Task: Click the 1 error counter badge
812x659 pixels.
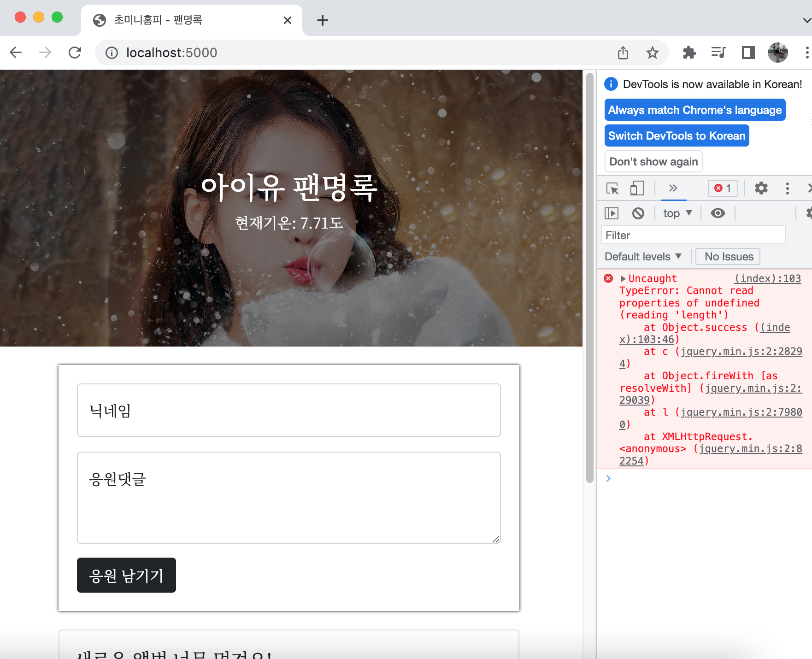Action: coord(723,188)
